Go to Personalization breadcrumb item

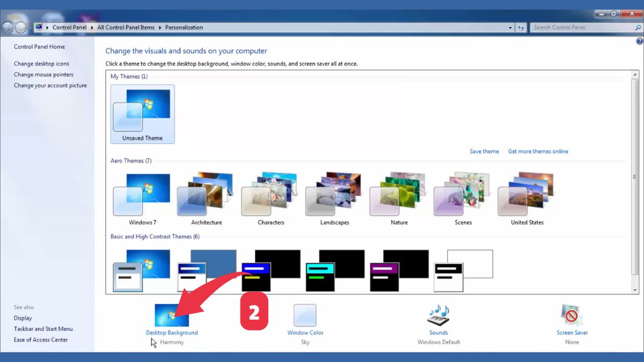pos(184,27)
